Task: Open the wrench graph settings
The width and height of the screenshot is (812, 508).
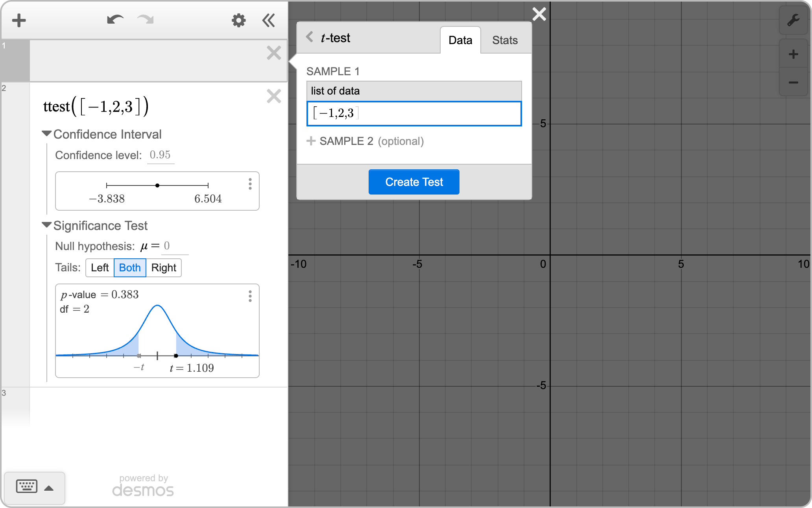Action: [794, 20]
